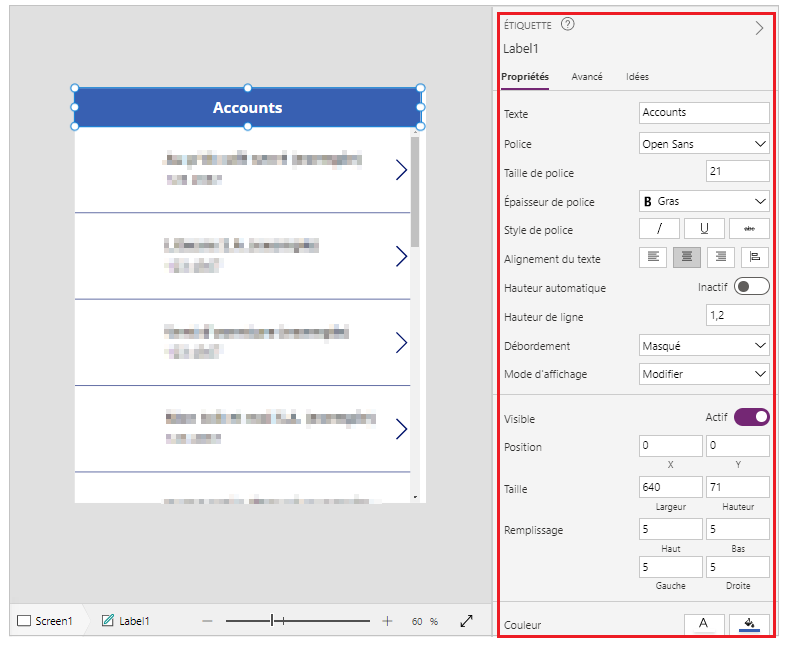
Task: Open the font color picker (A)
Action: coord(704,624)
